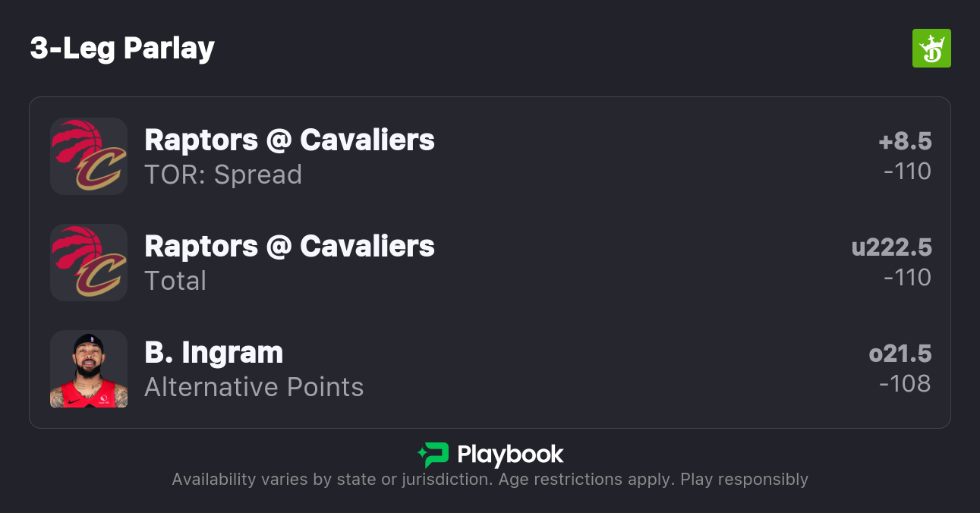The width and height of the screenshot is (980, 513).
Task: Open Raptors @ Cavaliers matchup on Total leg
Action: [x=289, y=247]
